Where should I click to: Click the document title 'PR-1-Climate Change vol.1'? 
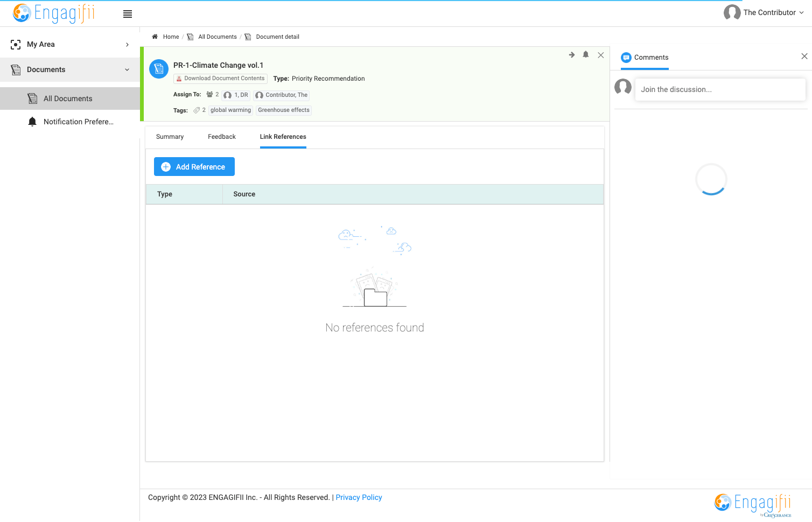click(219, 65)
